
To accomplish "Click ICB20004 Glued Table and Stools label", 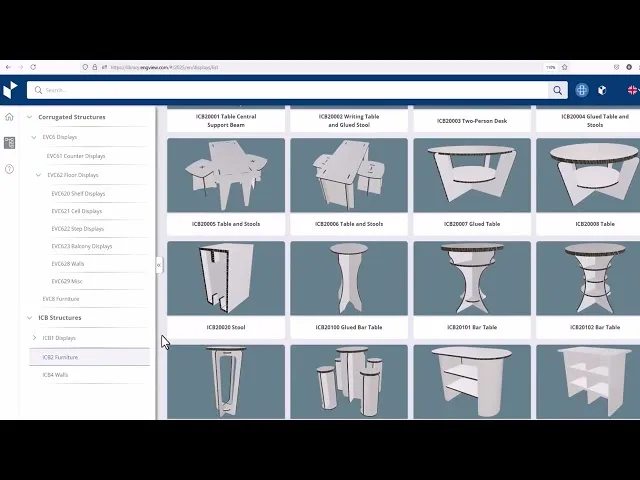I will tap(595, 121).
